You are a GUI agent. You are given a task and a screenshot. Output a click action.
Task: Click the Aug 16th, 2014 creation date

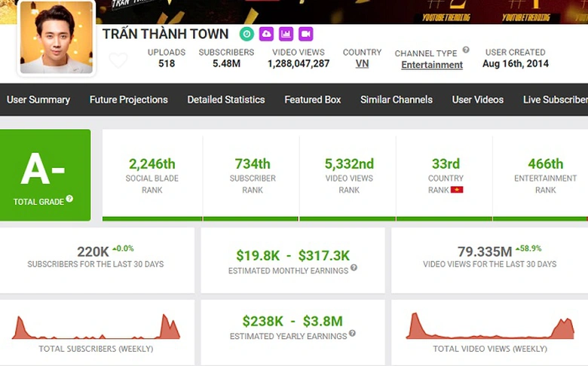pos(516,64)
